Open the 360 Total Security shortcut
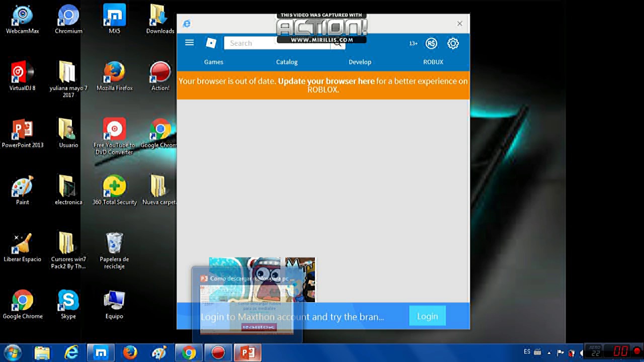Screen dimensions: 644x362 (114, 191)
